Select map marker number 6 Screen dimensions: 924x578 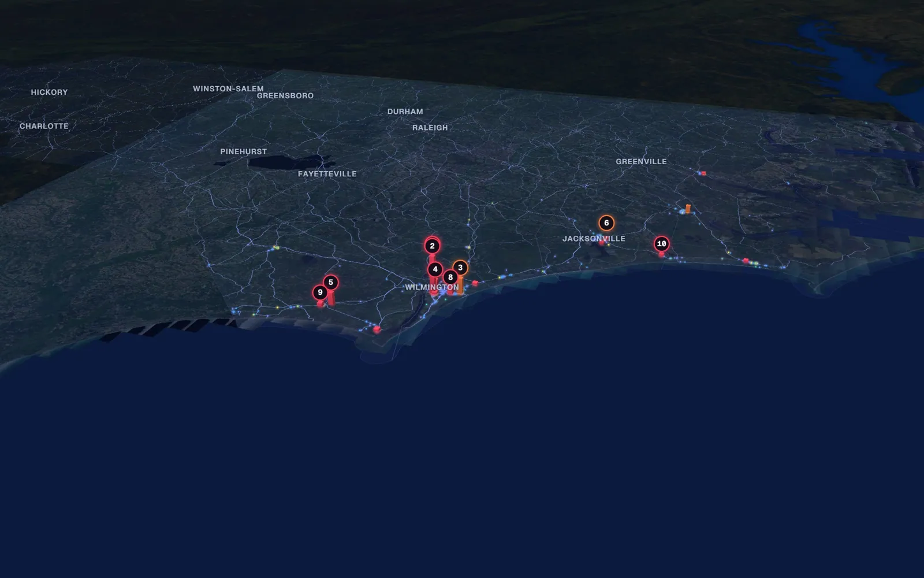point(606,223)
